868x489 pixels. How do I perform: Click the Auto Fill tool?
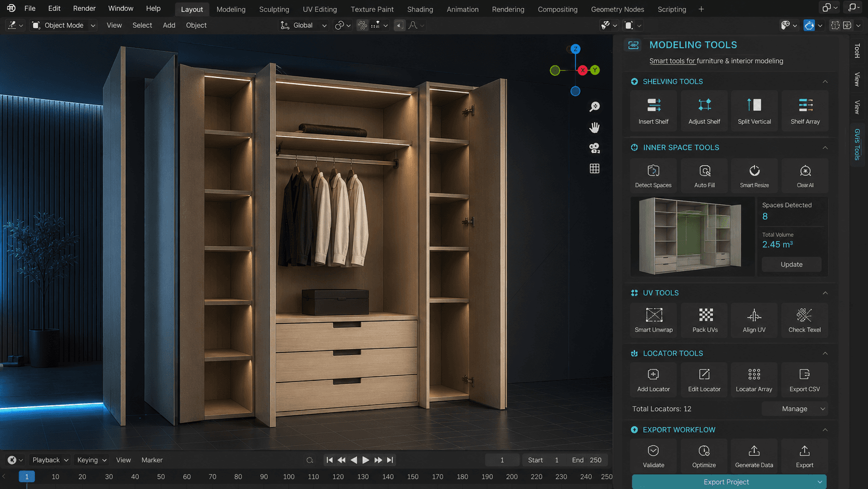point(704,176)
